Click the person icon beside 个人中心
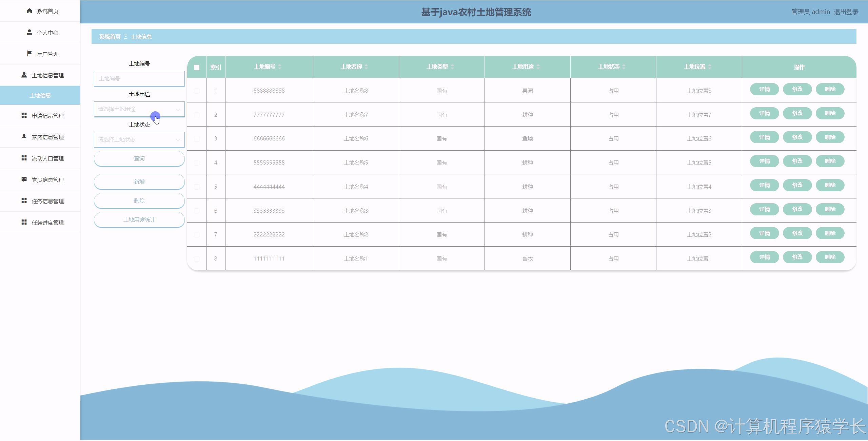Viewport: 868px width, 441px height. pyautogui.click(x=29, y=32)
